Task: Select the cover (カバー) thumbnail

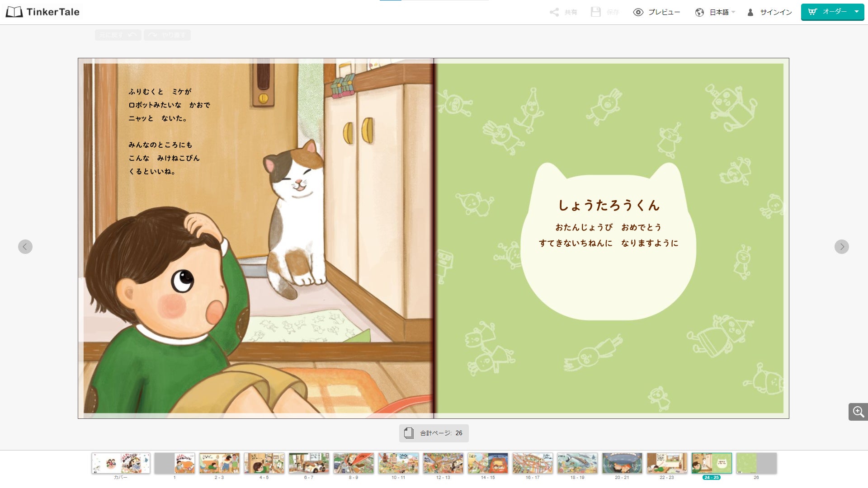Action: tap(121, 463)
